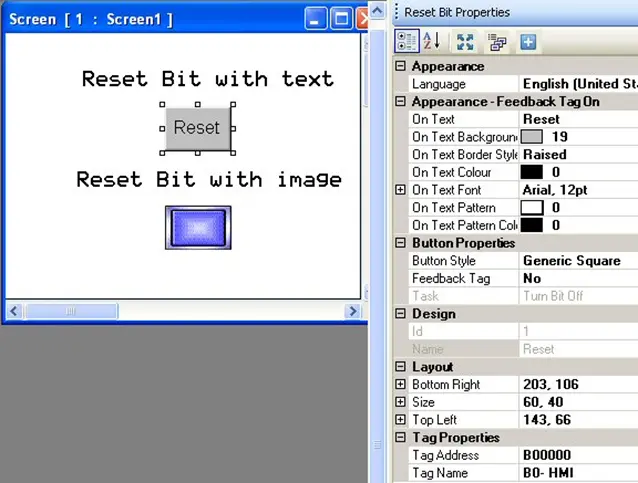This screenshot has height=483, width=638.
Task: Click the Top Left value 143, 66
Action: click(x=579, y=420)
